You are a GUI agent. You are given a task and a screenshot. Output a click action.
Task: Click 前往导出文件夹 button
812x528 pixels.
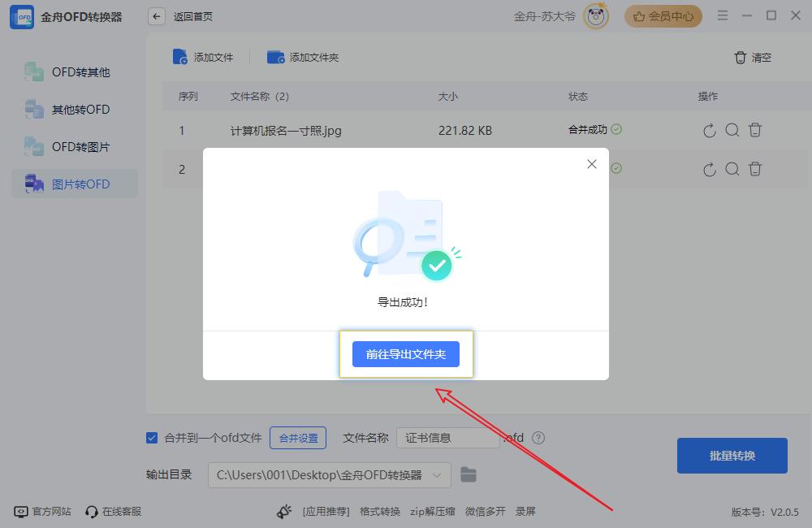click(x=406, y=354)
